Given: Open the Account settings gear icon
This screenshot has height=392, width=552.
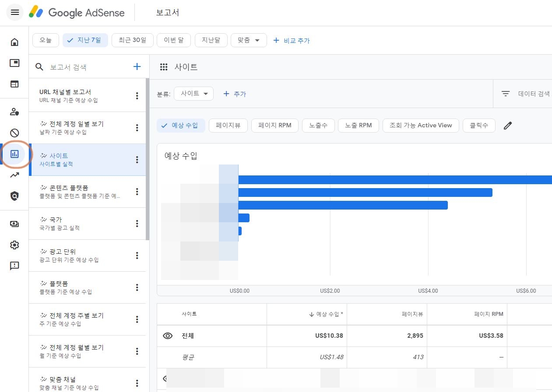Looking at the screenshot, I should coord(14,245).
